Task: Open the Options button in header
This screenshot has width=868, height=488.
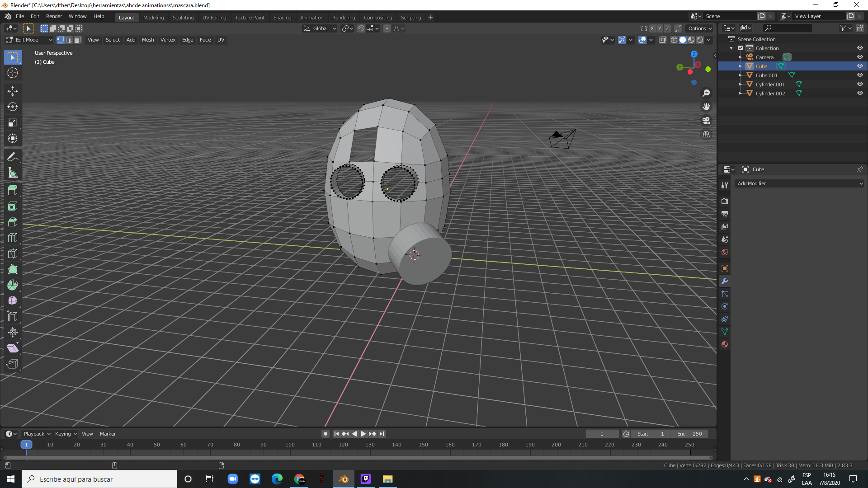Action: click(x=700, y=28)
